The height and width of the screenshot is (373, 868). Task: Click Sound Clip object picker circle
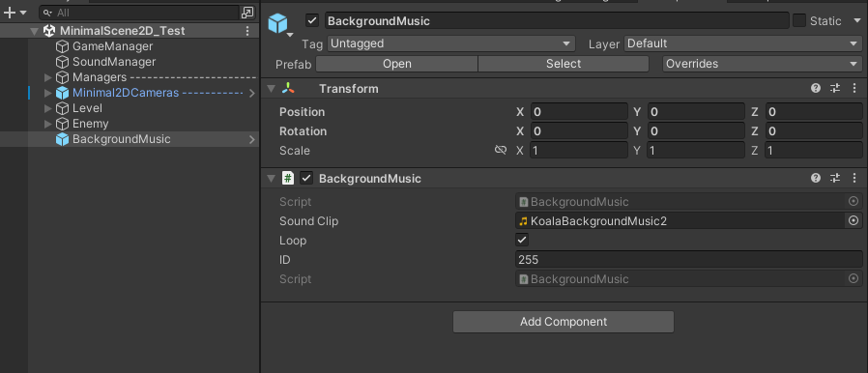click(x=854, y=221)
